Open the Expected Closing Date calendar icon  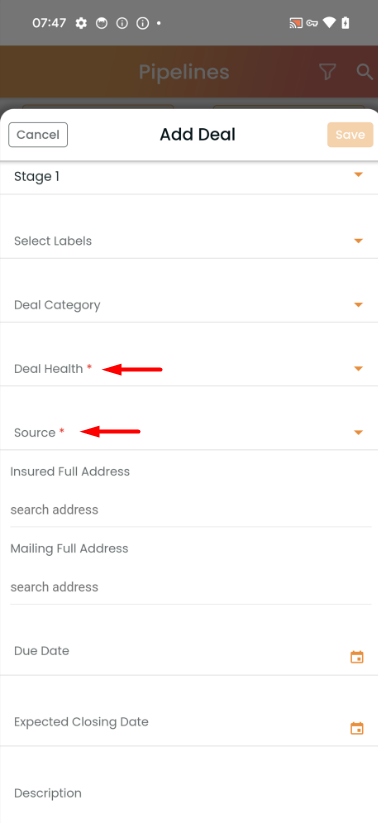click(x=357, y=728)
